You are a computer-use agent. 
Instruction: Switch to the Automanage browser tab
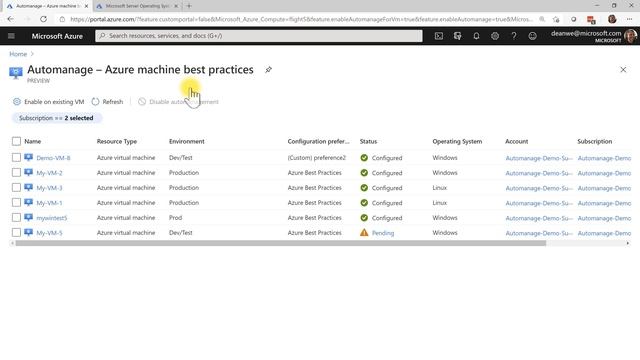pos(47,6)
